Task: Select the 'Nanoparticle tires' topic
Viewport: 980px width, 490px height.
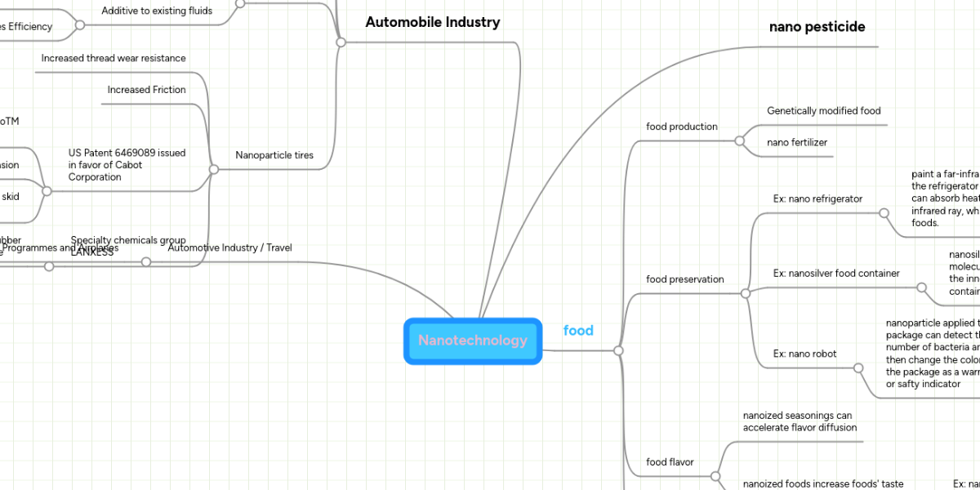Action: coord(273,154)
